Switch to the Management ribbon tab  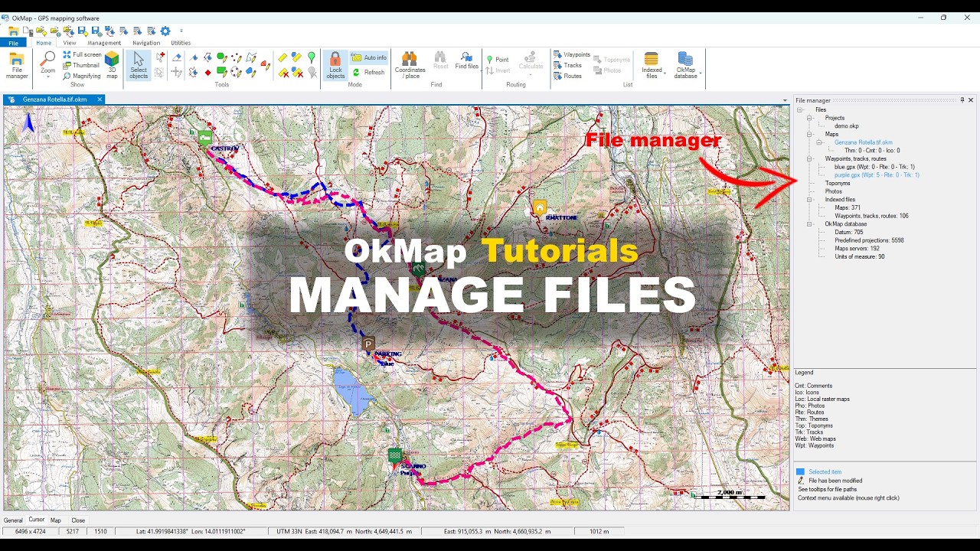point(104,43)
